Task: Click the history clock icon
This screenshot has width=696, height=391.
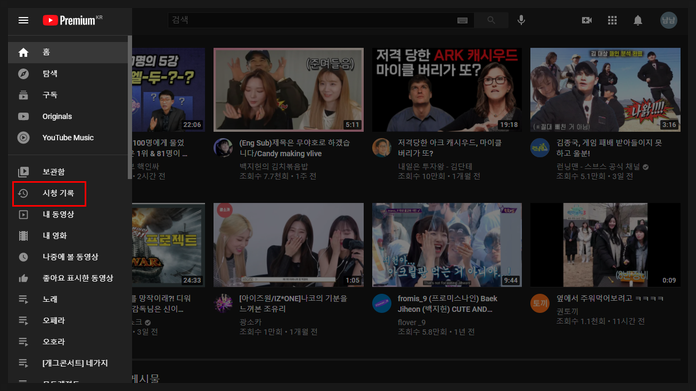Action: coord(24,193)
